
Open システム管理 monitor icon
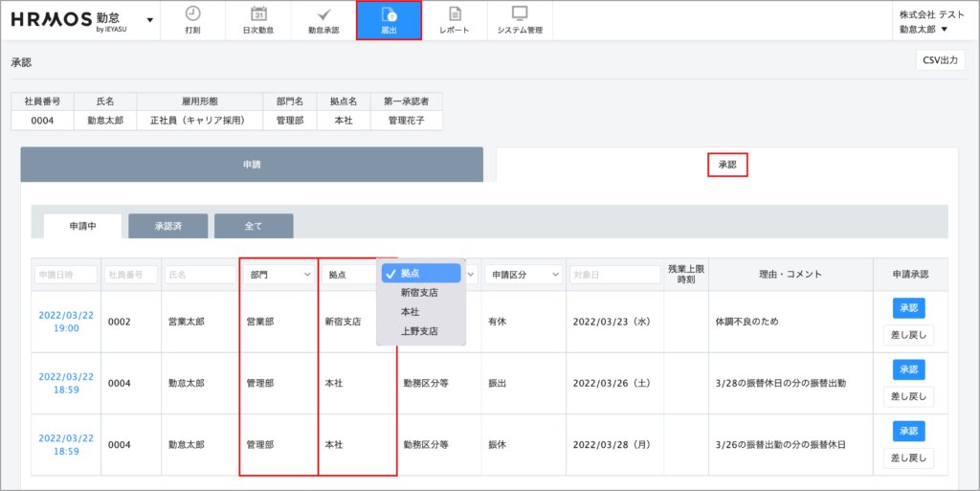[x=520, y=14]
